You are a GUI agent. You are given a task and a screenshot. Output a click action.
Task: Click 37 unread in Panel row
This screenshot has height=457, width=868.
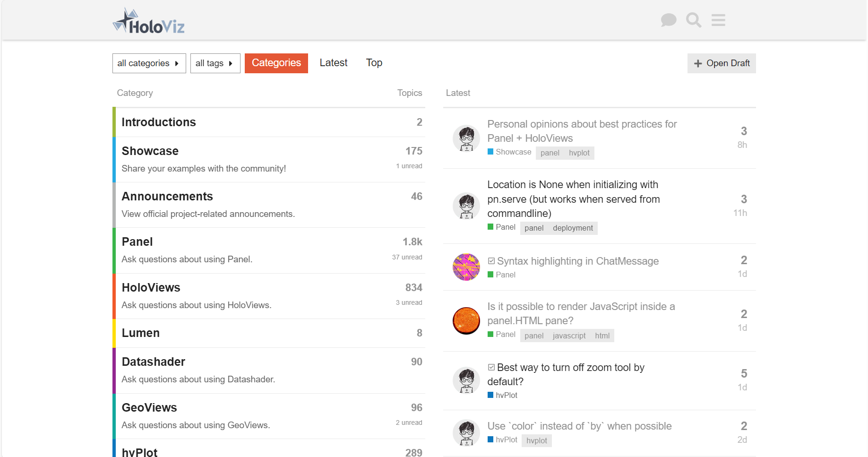(407, 257)
